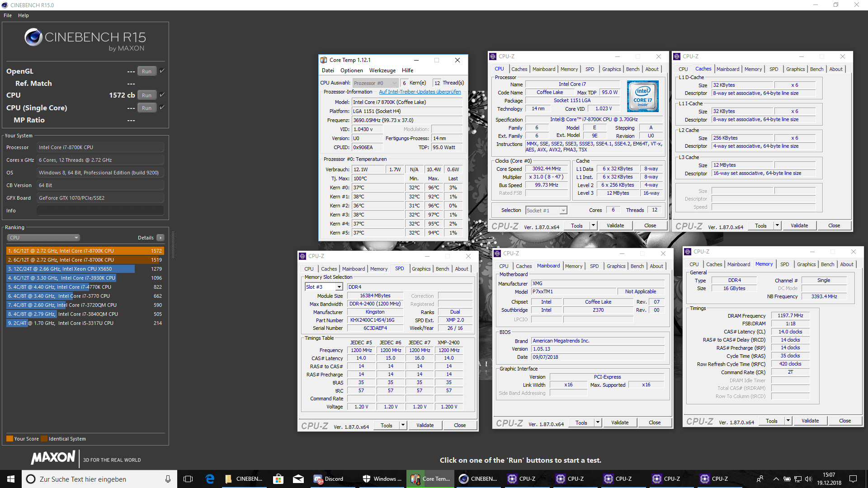Toggle the CPU Single Core checkbox
The image size is (868, 488).
pyautogui.click(x=162, y=108)
